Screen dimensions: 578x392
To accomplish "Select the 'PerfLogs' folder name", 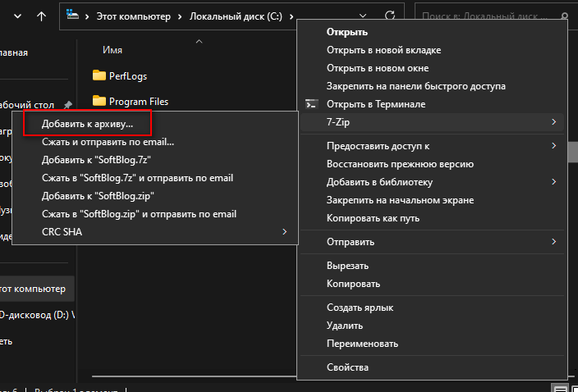I will [128, 76].
